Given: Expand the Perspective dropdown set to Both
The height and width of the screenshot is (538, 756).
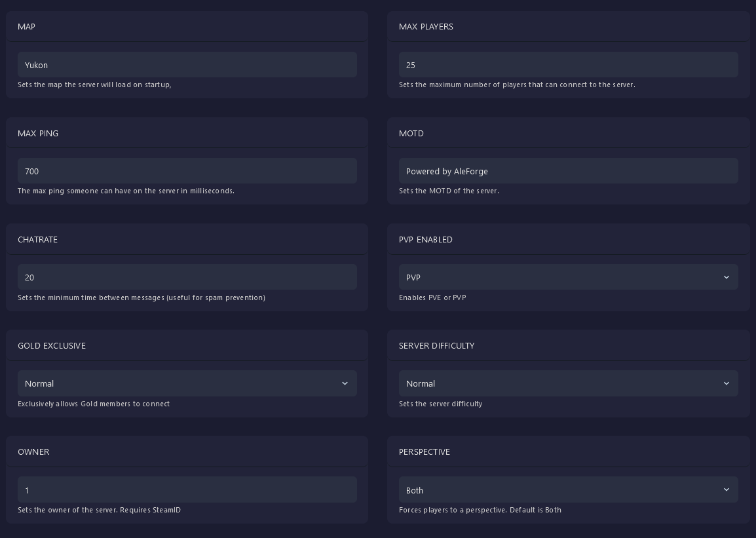Looking at the screenshot, I should click(x=568, y=490).
